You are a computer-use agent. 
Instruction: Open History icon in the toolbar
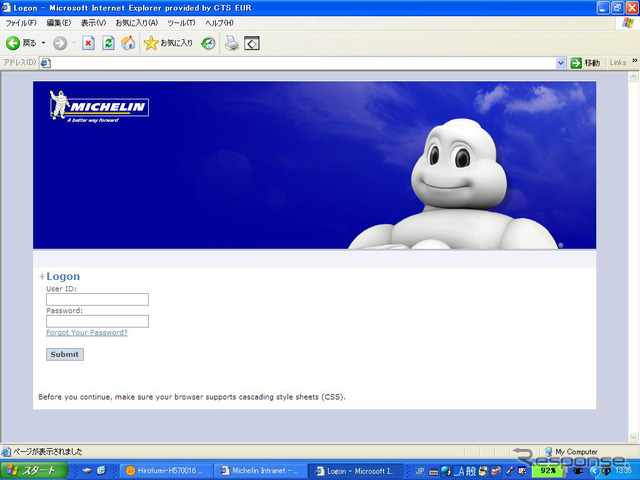[x=208, y=43]
